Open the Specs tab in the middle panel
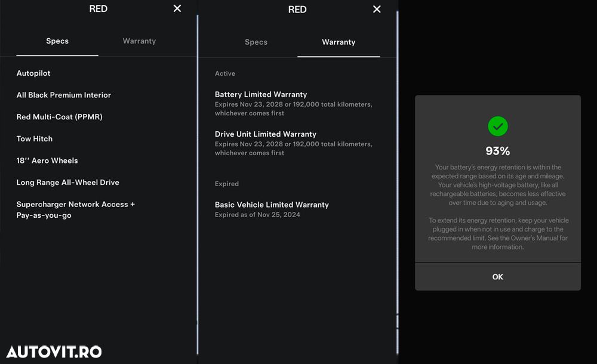 (x=256, y=42)
